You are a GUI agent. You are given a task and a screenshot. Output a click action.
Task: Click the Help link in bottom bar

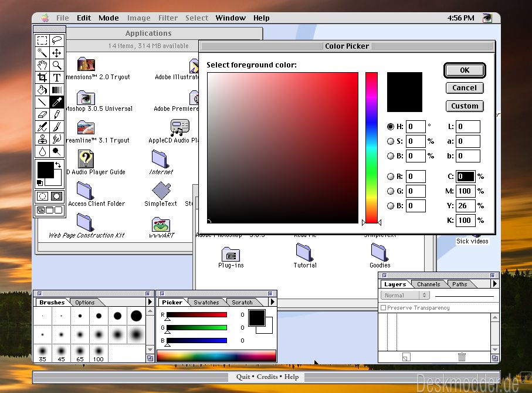(292, 377)
